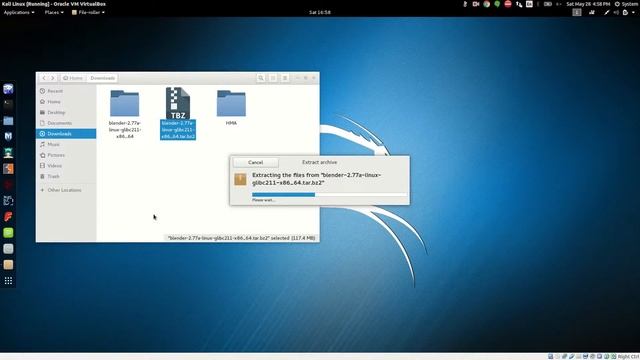
Task: Click the tan package icon in the dock
Action: (8, 265)
